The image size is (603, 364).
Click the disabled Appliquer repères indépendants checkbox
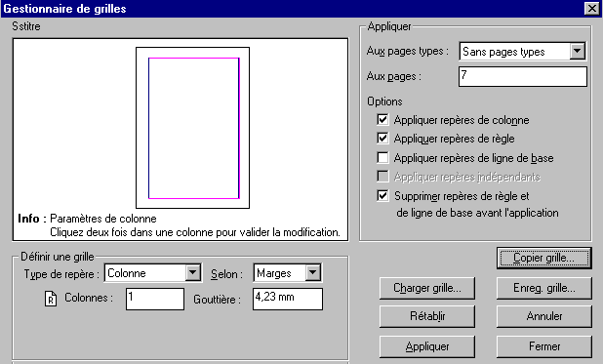click(x=382, y=177)
